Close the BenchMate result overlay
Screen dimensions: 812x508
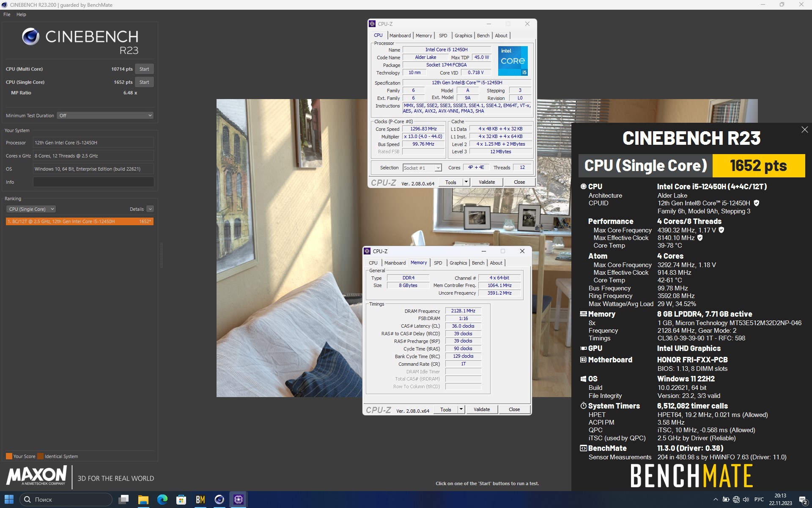pos(804,130)
